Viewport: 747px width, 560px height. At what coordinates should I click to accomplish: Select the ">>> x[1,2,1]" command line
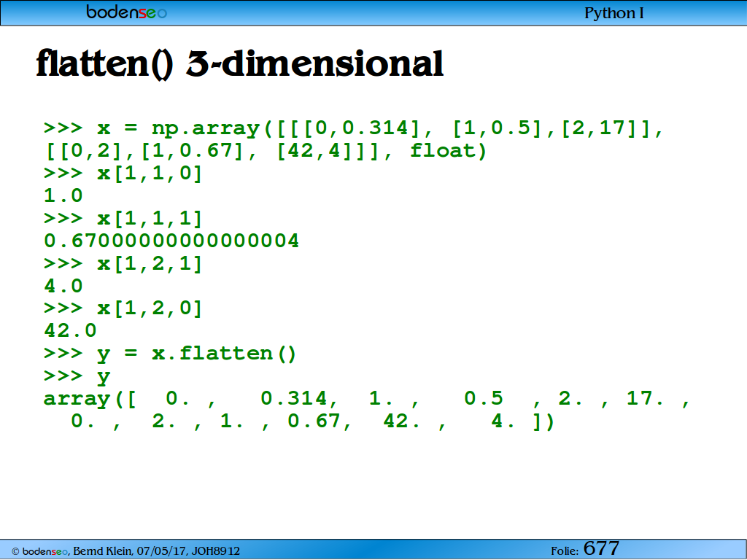[x=123, y=264]
